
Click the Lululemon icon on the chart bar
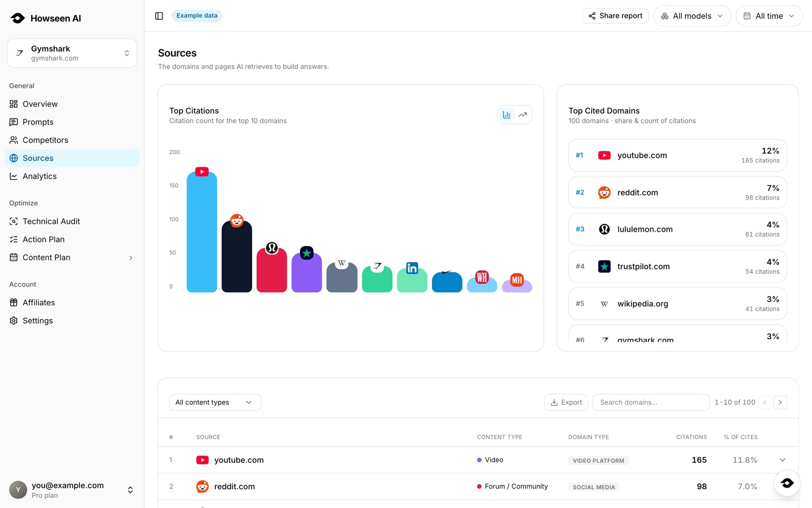click(272, 248)
